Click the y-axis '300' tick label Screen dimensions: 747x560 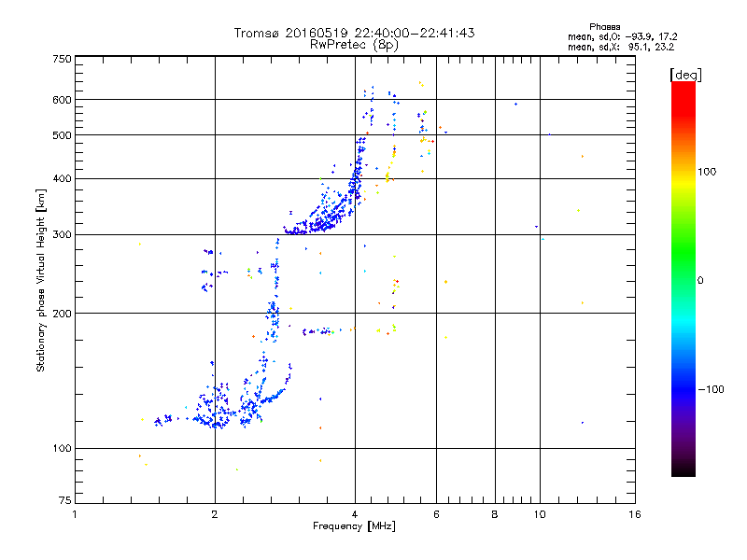tap(62, 234)
